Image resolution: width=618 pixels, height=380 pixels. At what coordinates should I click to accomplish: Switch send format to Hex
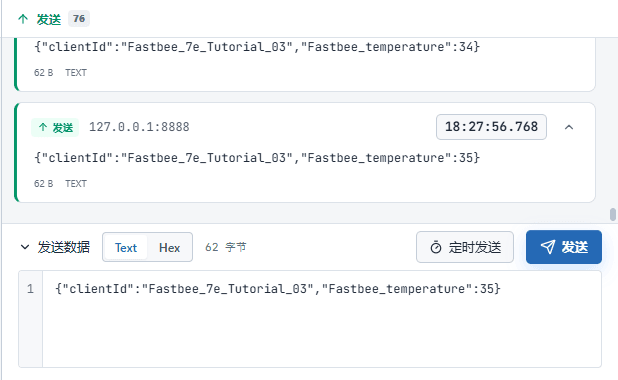tap(169, 247)
